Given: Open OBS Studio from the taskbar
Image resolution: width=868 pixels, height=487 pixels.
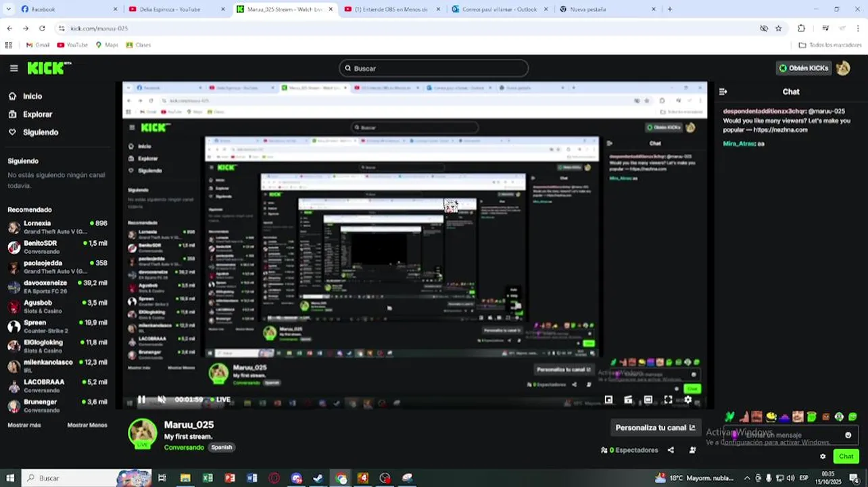Looking at the screenshot, I should 385,478.
